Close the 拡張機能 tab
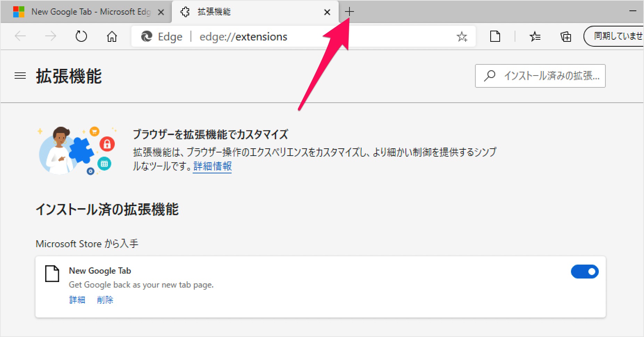Screen dimensions: 644x337 327,12
